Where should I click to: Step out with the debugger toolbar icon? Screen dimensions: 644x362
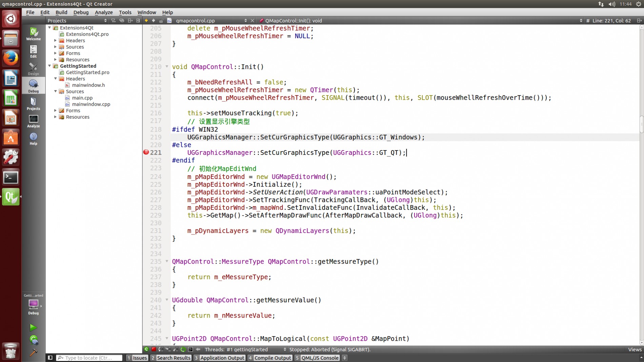tap(176, 349)
